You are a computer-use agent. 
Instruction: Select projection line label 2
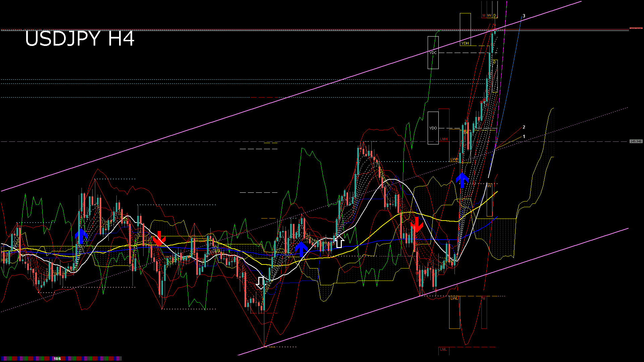click(x=524, y=127)
